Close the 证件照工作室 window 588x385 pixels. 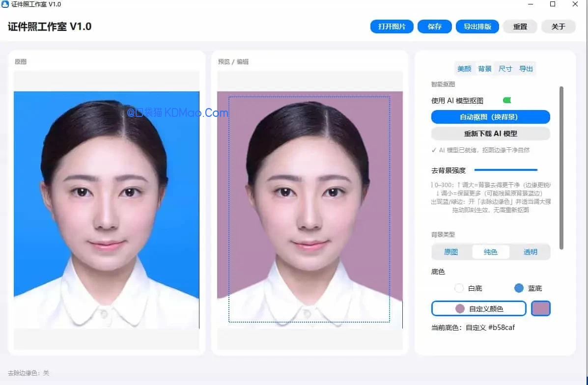click(x=575, y=4)
